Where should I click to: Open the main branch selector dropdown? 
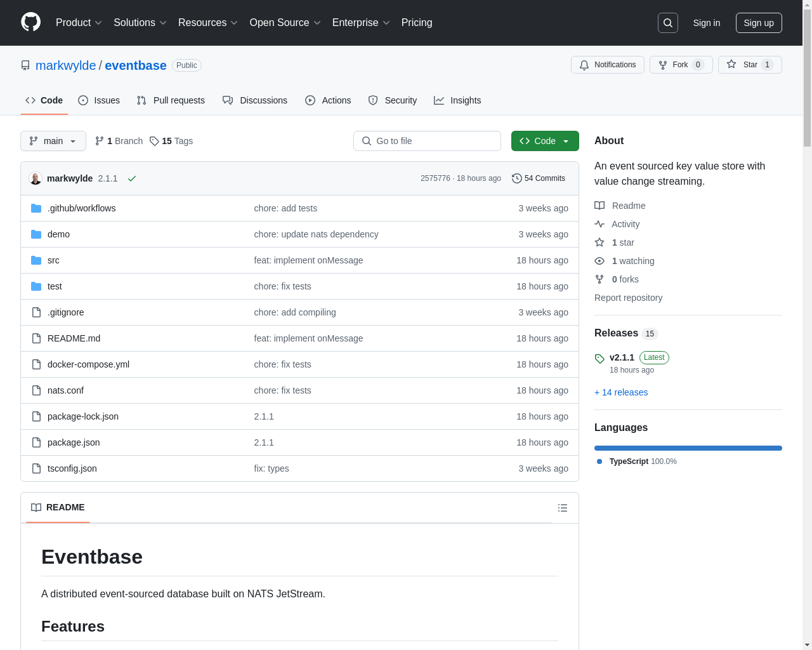(53, 141)
